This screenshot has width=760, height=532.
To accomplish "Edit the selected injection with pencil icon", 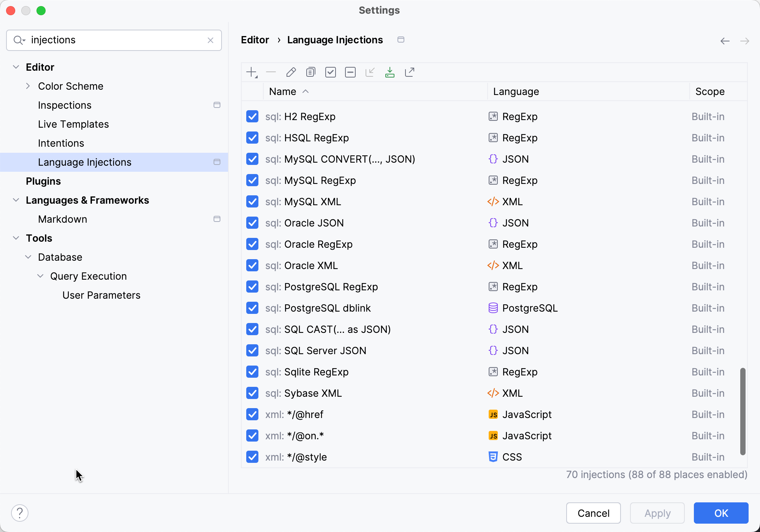I will click(x=291, y=72).
